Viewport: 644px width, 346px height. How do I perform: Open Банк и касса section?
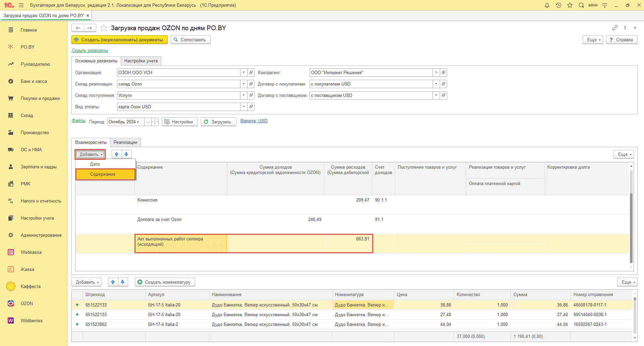[x=34, y=81]
